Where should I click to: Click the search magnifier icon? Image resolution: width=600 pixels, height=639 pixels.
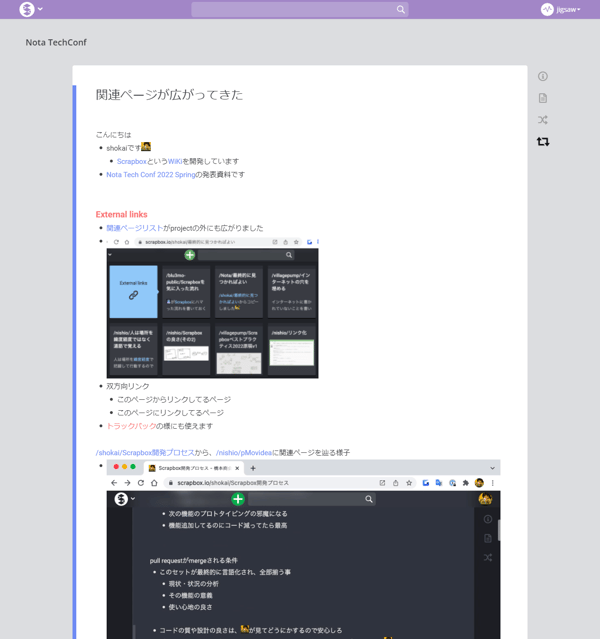click(401, 9)
